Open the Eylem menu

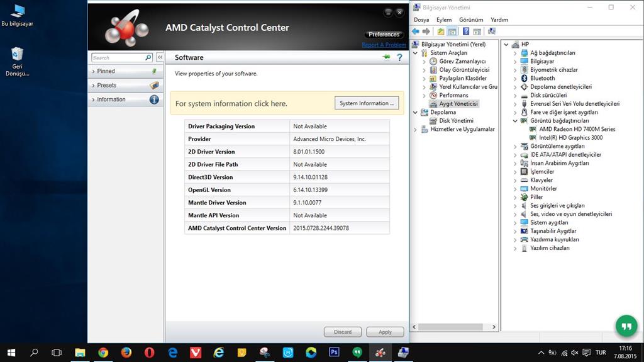[x=444, y=20]
